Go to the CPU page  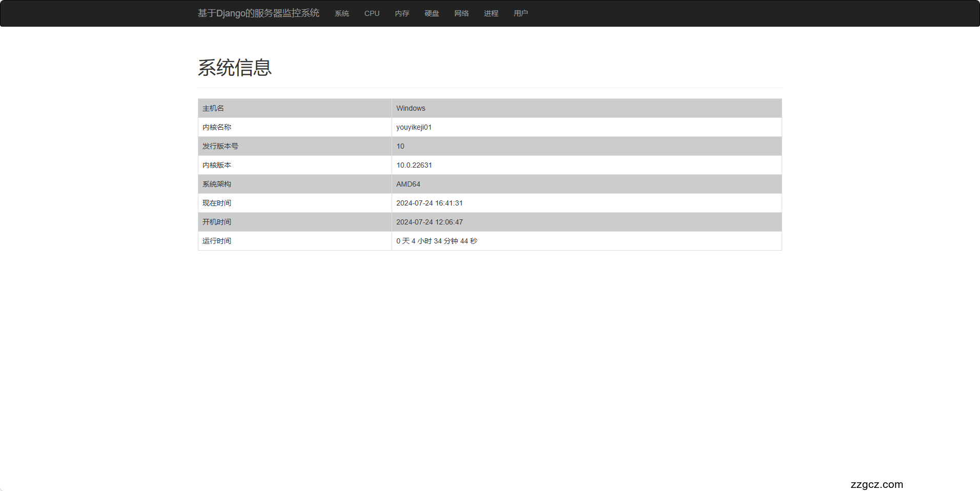(372, 13)
